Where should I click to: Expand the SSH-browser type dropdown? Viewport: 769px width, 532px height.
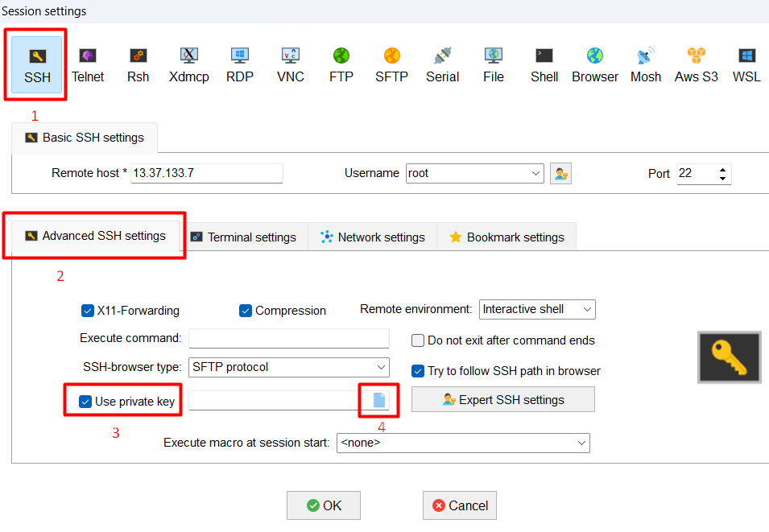click(x=381, y=367)
